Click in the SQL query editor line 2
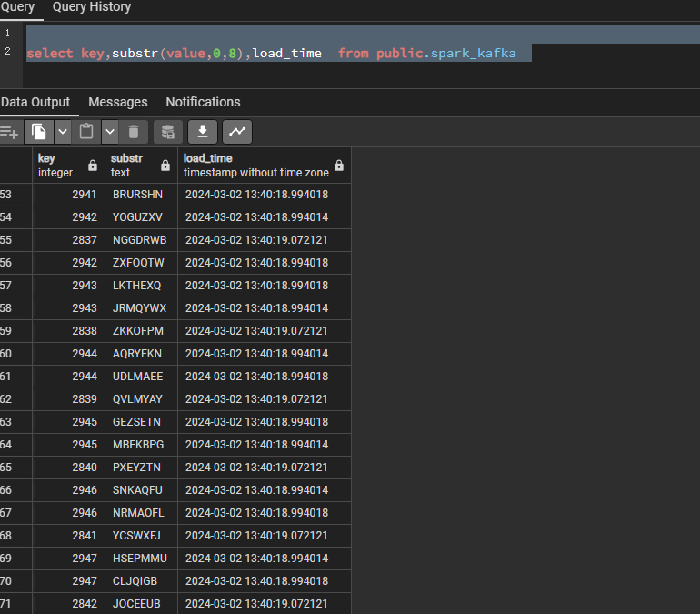This screenshot has width=700, height=614. 273,53
